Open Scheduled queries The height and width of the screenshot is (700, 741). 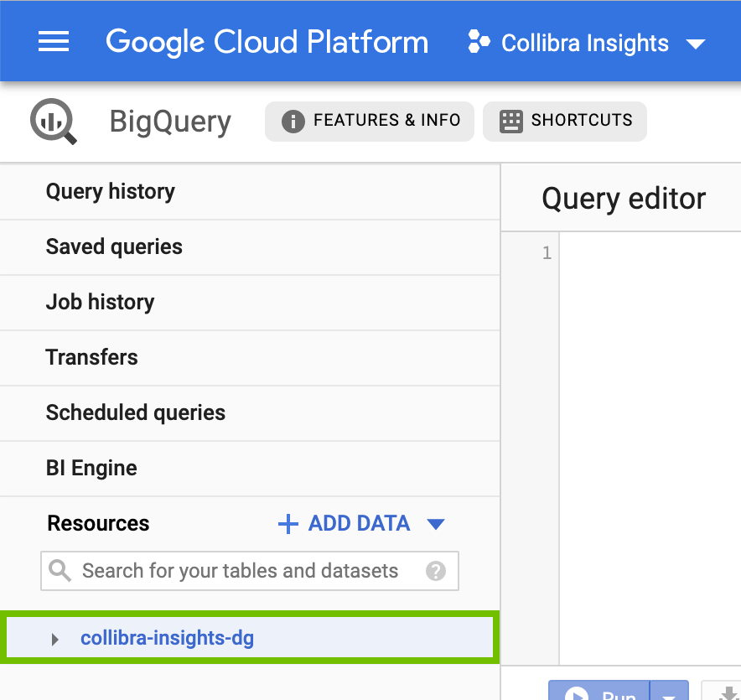tap(135, 412)
